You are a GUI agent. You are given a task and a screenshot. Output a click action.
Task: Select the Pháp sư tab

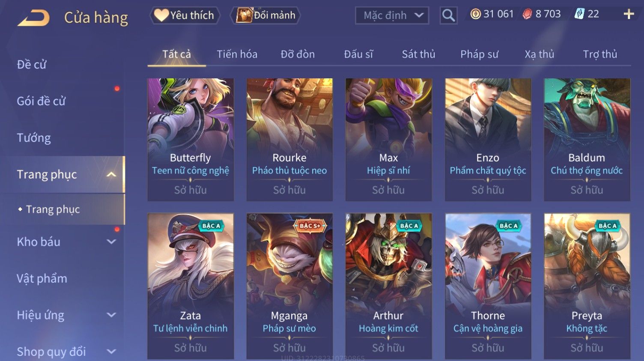[x=479, y=54]
